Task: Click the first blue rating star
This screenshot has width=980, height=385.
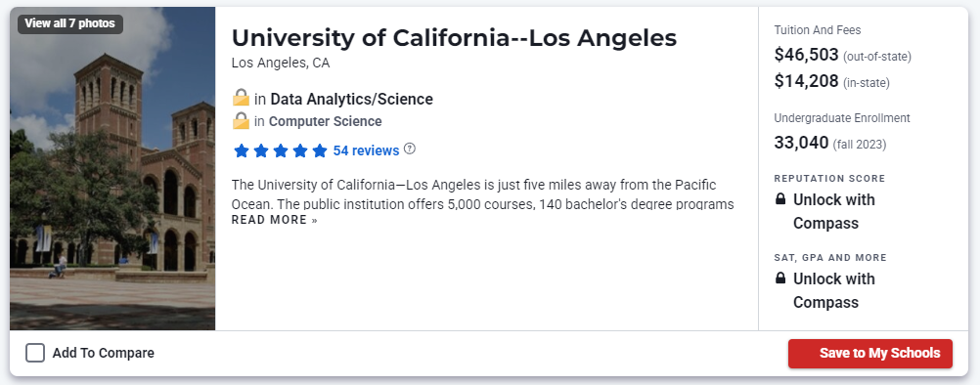Action: click(x=241, y=150)
